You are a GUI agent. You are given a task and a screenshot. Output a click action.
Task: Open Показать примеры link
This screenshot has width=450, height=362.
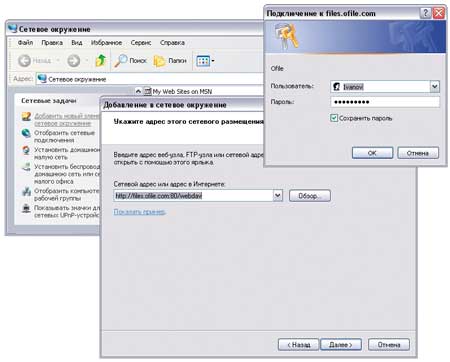[140, 212]
